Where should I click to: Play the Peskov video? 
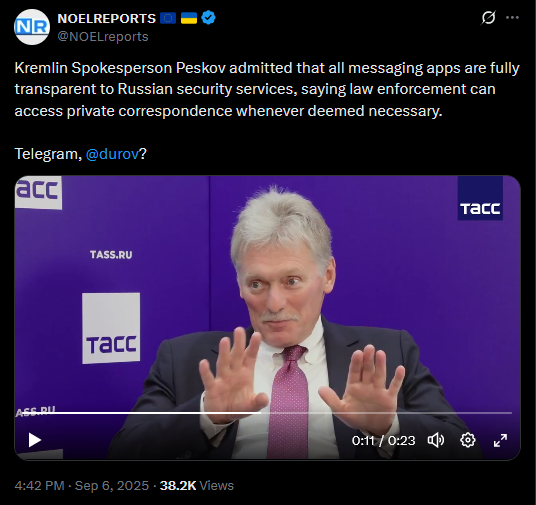click(x=35, y=440)
